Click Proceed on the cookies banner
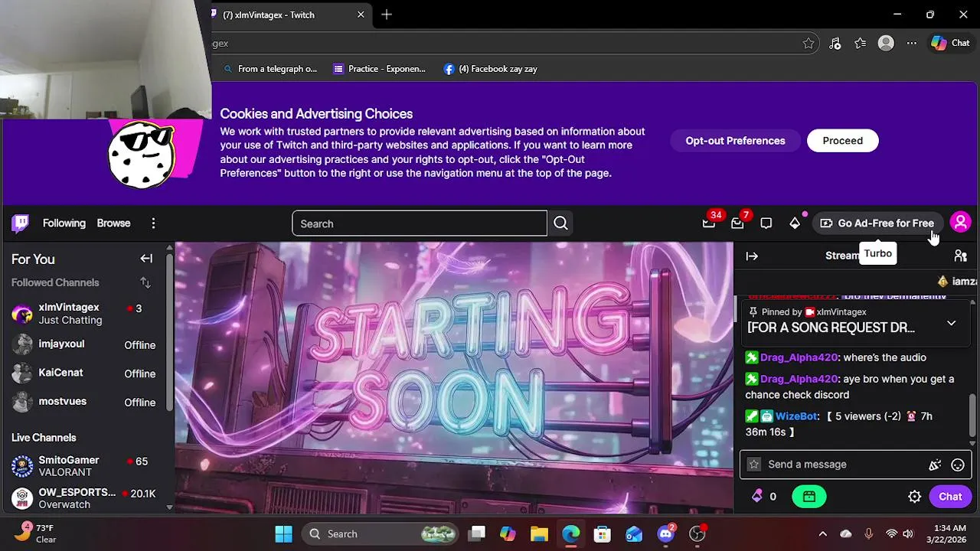This screenshot has width=980, height=551. (x=842, y=141)
